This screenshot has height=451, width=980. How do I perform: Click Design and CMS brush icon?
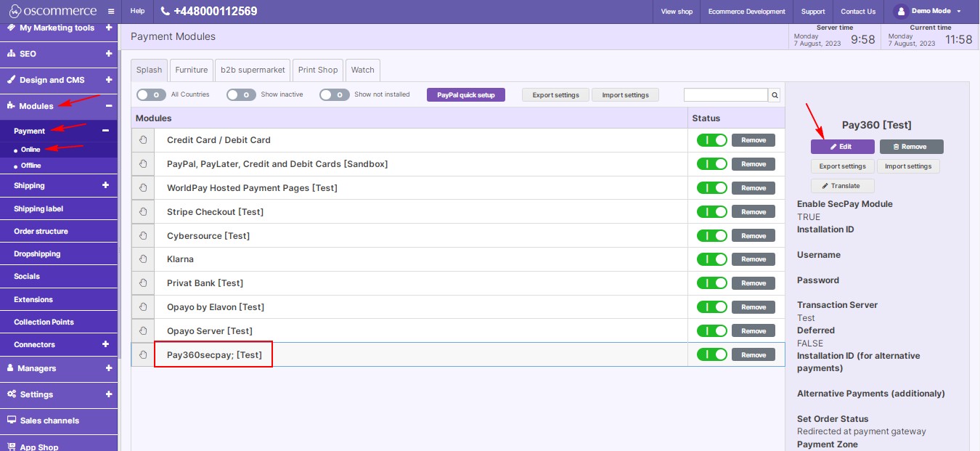[x=11, y=80]
